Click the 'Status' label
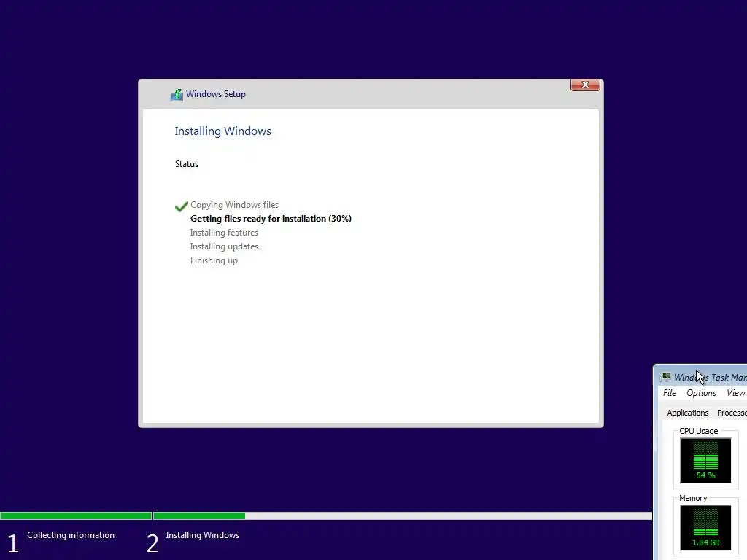The image size is (747, 560). point(186,164)
